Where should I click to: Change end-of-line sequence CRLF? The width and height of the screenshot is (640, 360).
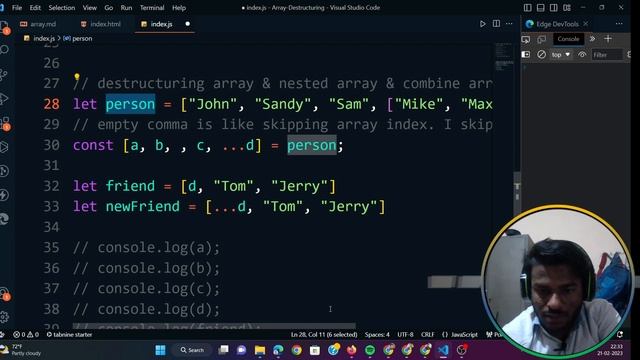click(427, 335)
